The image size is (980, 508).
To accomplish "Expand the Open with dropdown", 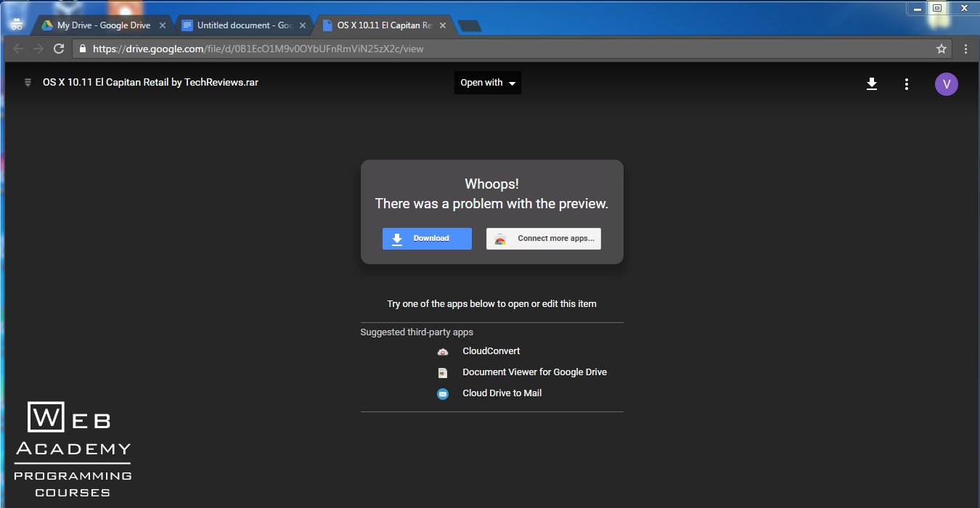I will click(488, 83).
